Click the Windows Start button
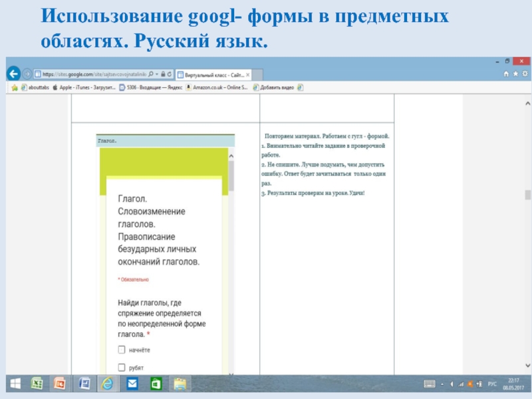 coord(15,384)
